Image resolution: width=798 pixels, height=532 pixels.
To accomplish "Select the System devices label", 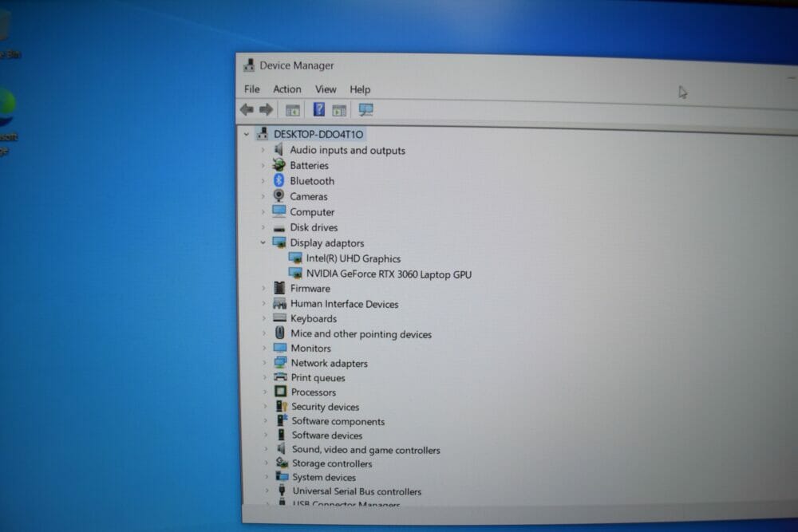I will (324, 477).
